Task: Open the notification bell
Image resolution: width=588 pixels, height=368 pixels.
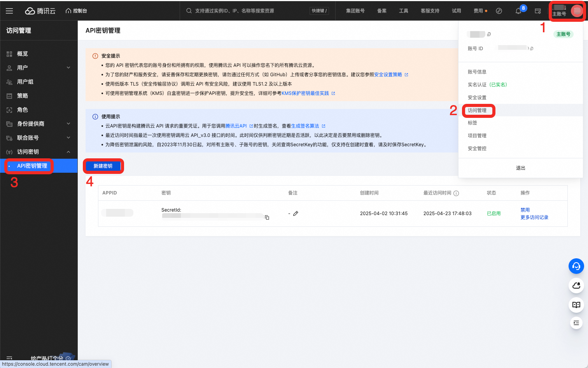Action: [518, 11]
